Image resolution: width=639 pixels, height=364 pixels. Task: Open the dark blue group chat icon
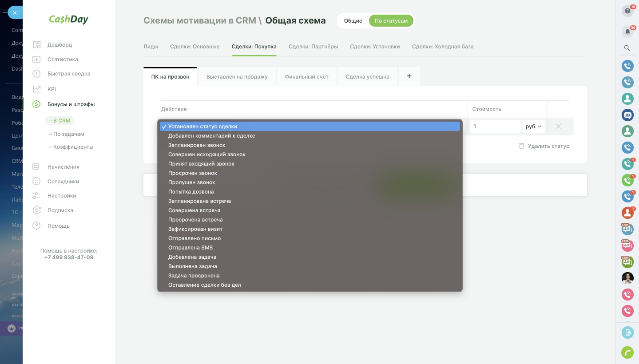(627, 115)
